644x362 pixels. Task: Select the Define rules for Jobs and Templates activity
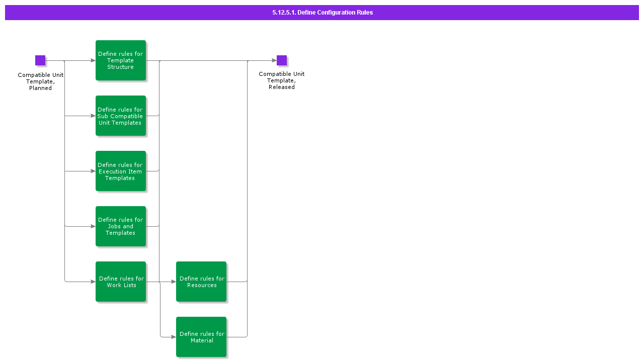pos(121,226)
